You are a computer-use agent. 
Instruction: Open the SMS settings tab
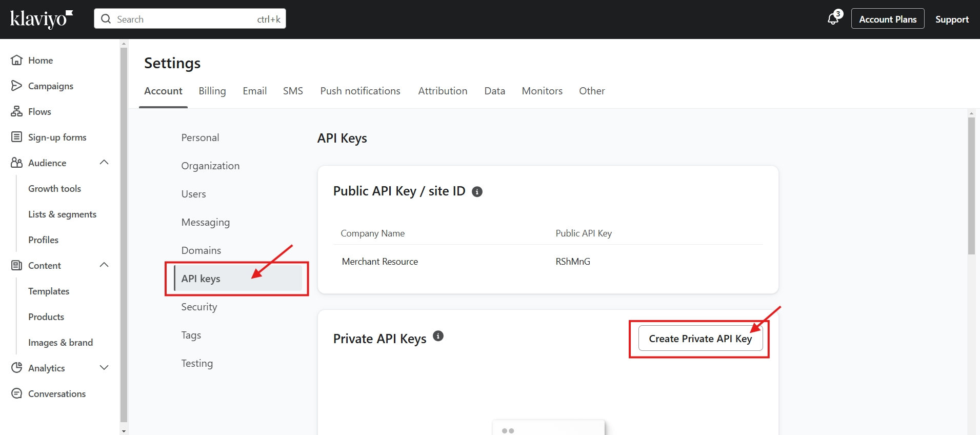[x=293, y=91]
